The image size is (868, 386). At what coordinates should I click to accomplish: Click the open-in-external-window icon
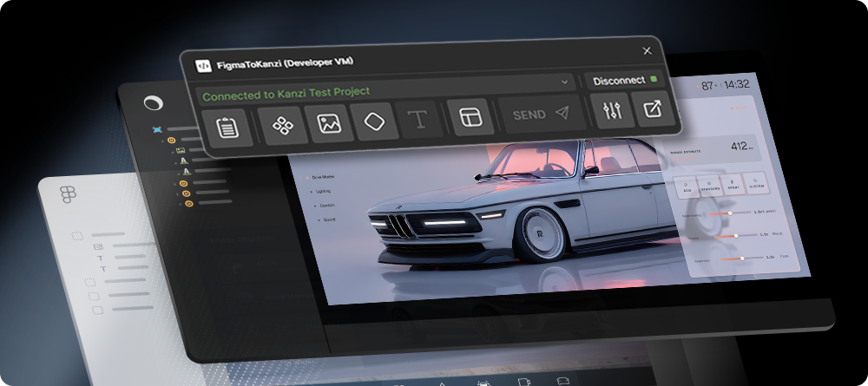[x=654, y=108]
